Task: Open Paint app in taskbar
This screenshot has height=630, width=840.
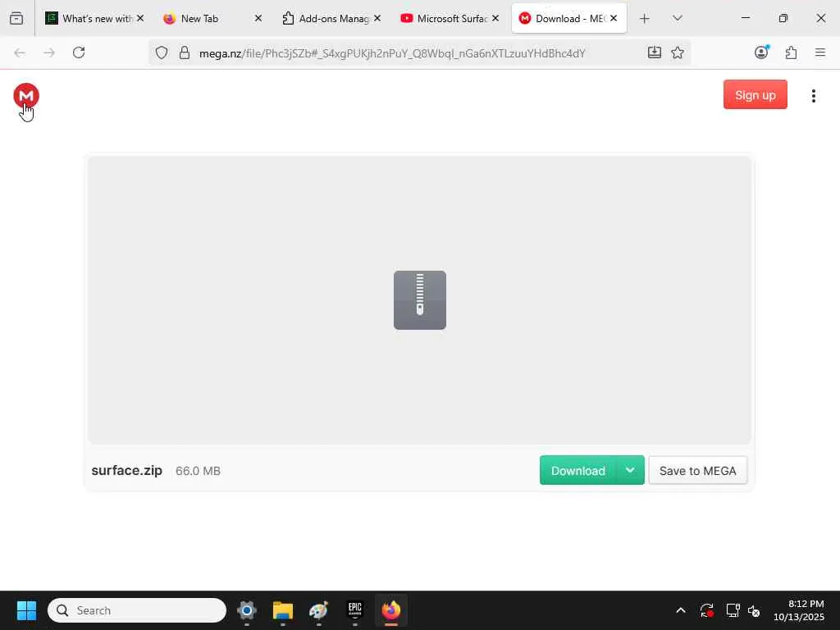Action: pos(319,610)
